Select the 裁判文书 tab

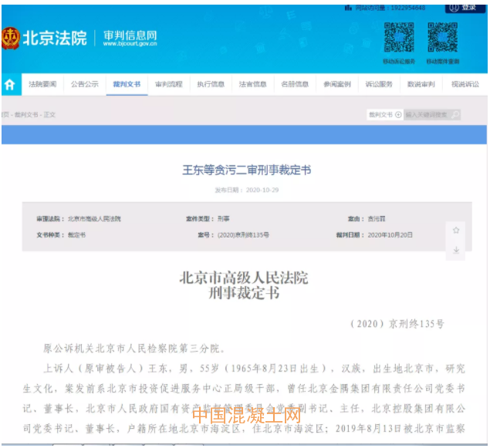click(x=127, y=84)
